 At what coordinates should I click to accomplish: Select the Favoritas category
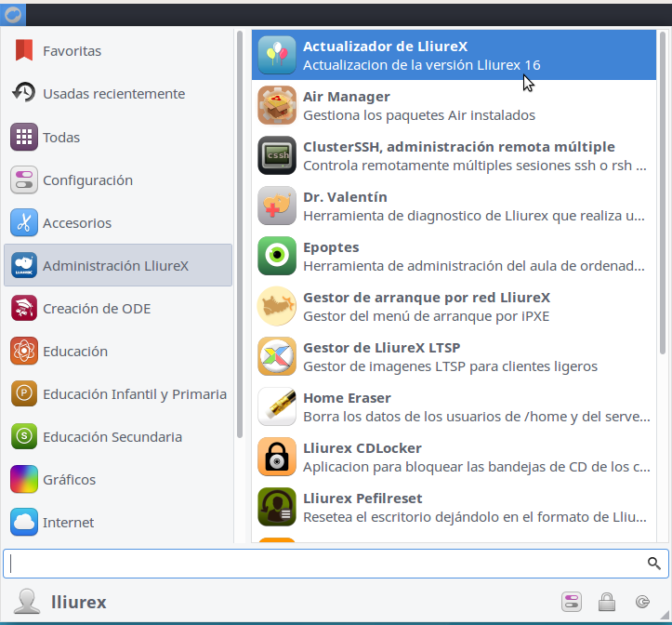point(72,51)
